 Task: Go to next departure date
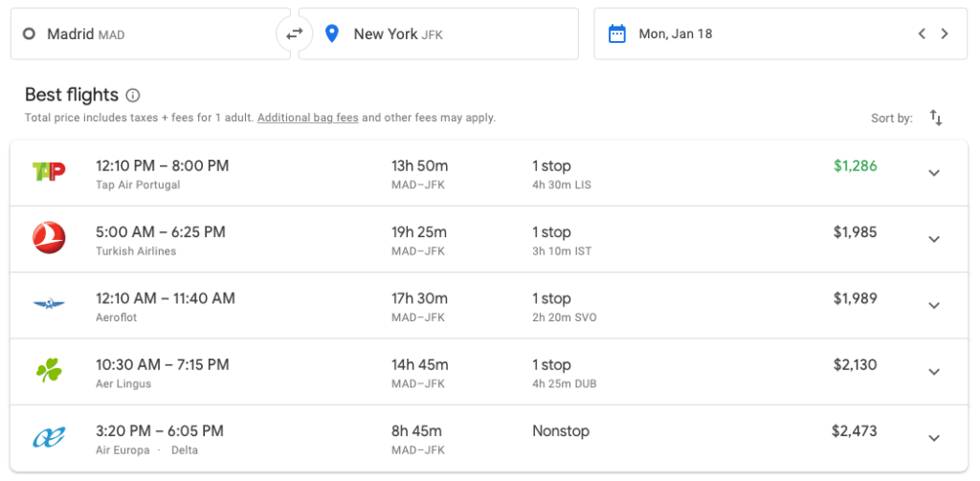tap(945, 34)
